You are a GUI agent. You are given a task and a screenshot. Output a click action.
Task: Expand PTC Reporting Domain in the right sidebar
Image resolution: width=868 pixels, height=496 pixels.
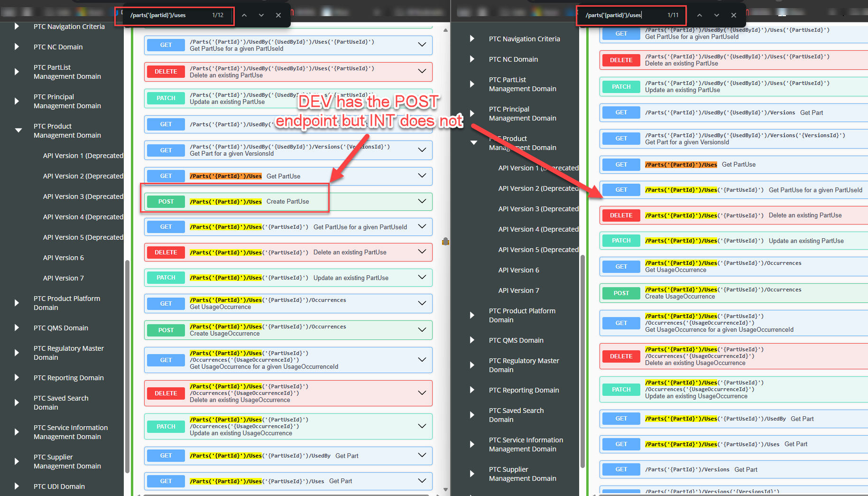[471, 390]
